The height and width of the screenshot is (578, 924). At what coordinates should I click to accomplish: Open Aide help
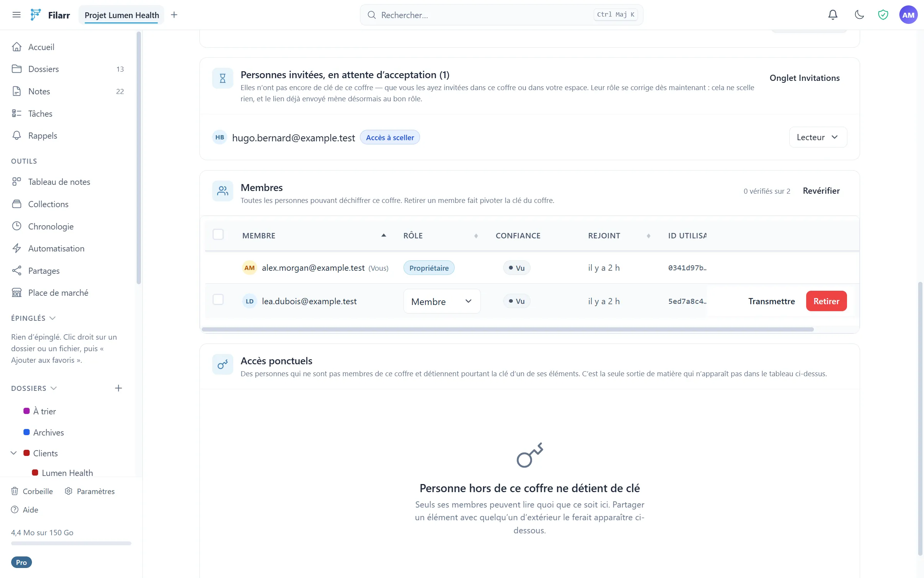[x=25, y=510]
